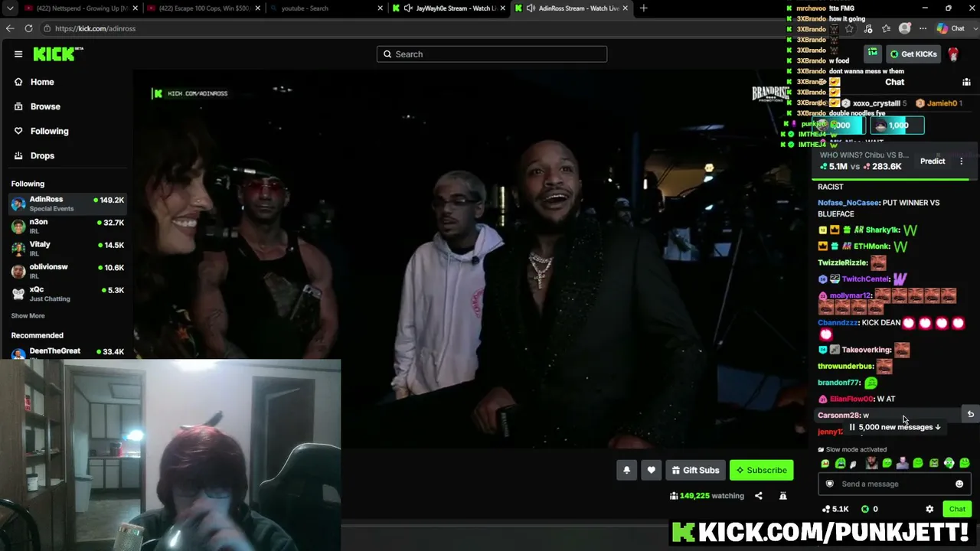The width and height of the screenshot is (980, 551).
Task: Select xQc channel in the Following list
Action: (x=67, y=294)
